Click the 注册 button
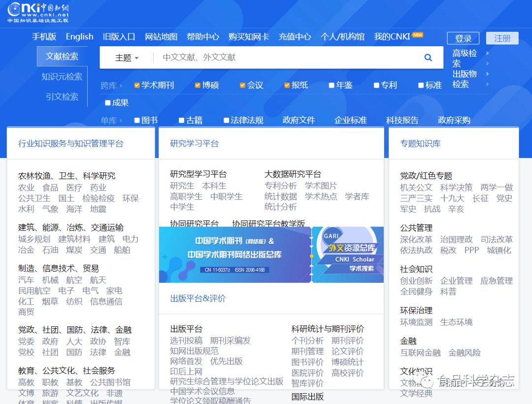Image resolution: width=532 pixels, height=404 pixels. click(x=501, y=38)
